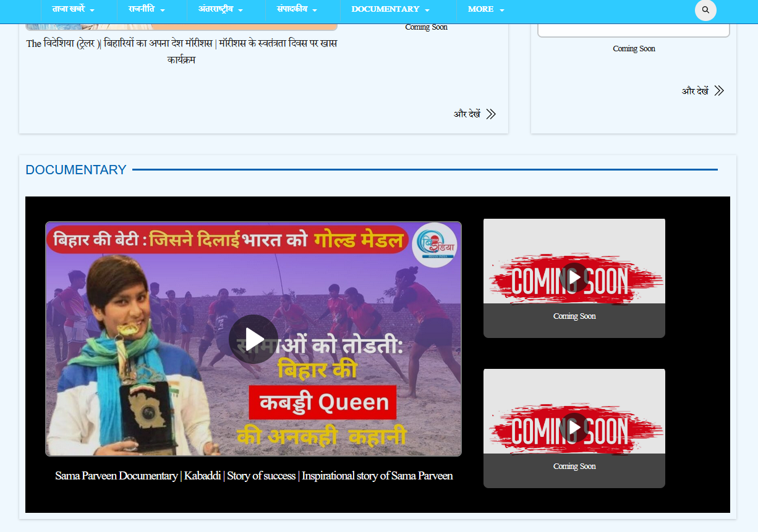The image size is (758, 532).
Task: Click Coming Soon caption under lower thumbnail
Action: point(574,467)
